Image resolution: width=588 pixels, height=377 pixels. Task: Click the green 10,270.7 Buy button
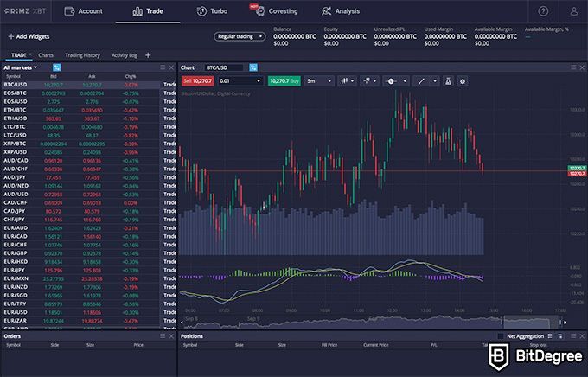coord(284,81)
